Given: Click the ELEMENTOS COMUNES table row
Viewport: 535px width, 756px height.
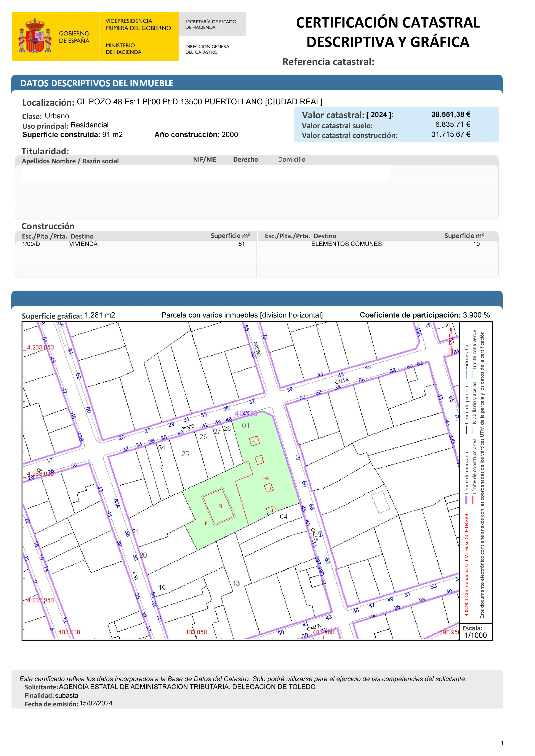Looking at the screenshot, I should coord(346,244).
